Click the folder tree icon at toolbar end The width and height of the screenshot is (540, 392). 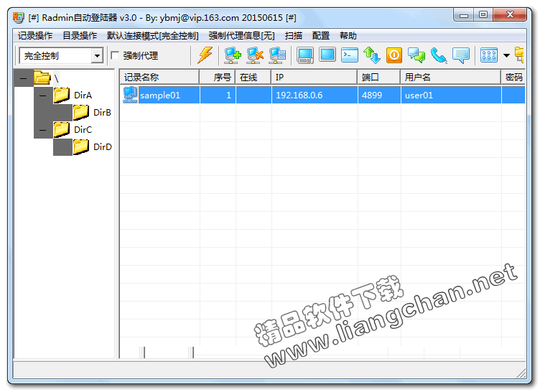pos(519,55)
